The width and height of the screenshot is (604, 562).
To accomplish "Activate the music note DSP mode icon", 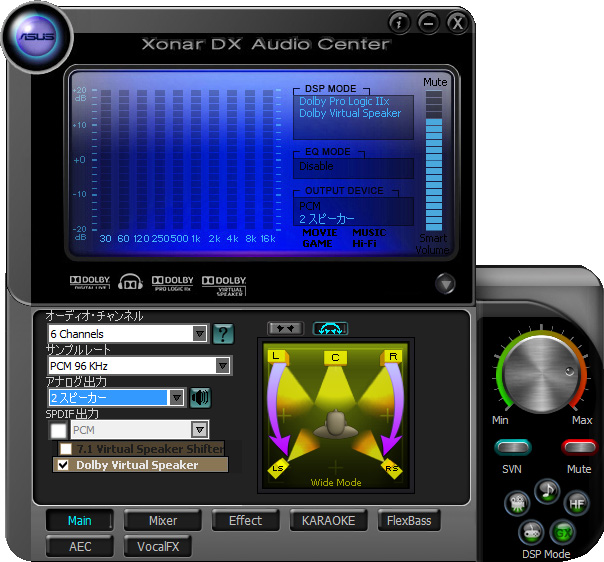I will 547,491.
